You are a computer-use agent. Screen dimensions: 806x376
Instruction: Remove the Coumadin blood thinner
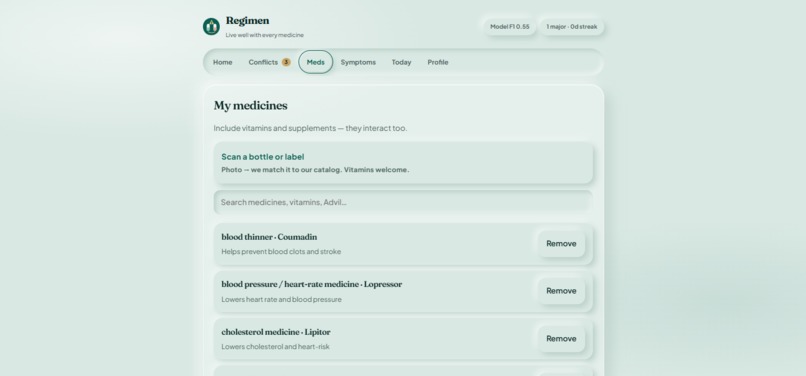(x=561, y=244)
